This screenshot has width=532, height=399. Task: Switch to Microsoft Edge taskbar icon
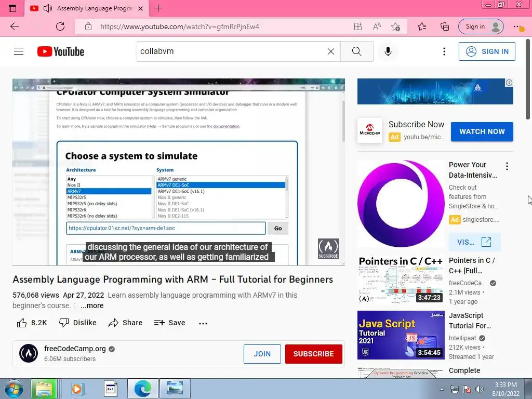pos(142,389)
